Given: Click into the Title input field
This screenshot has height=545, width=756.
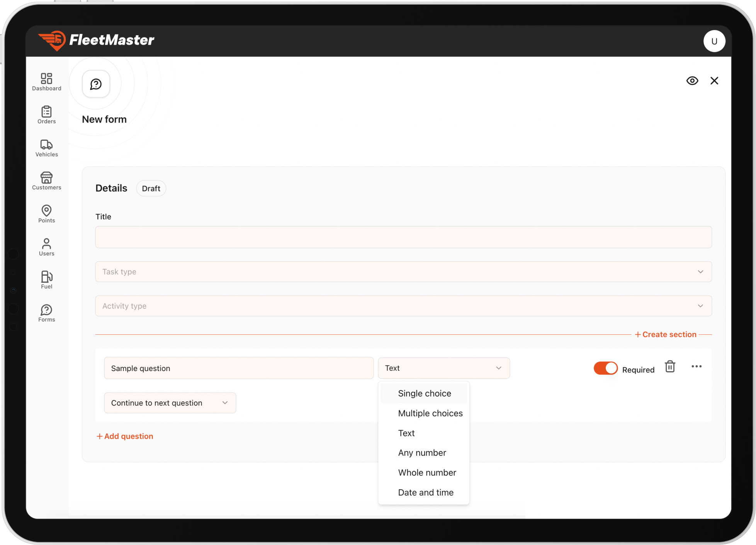Looking at the screenshot, I should pos(403,237).
